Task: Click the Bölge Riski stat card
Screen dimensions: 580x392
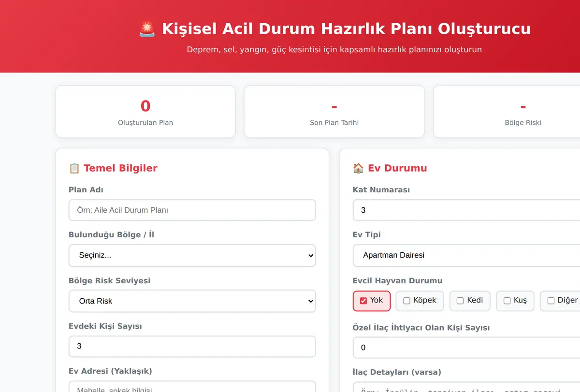Action: pyautogui.click(x=507, y=112)
